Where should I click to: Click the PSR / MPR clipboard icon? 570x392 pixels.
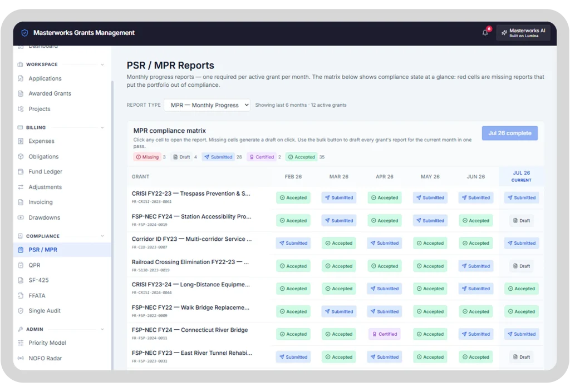(21, 250)
